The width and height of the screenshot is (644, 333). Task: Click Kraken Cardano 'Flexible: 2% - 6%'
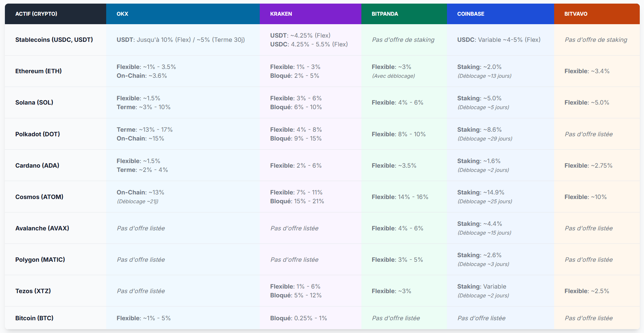pyautogui.click(x=296, y=166)
